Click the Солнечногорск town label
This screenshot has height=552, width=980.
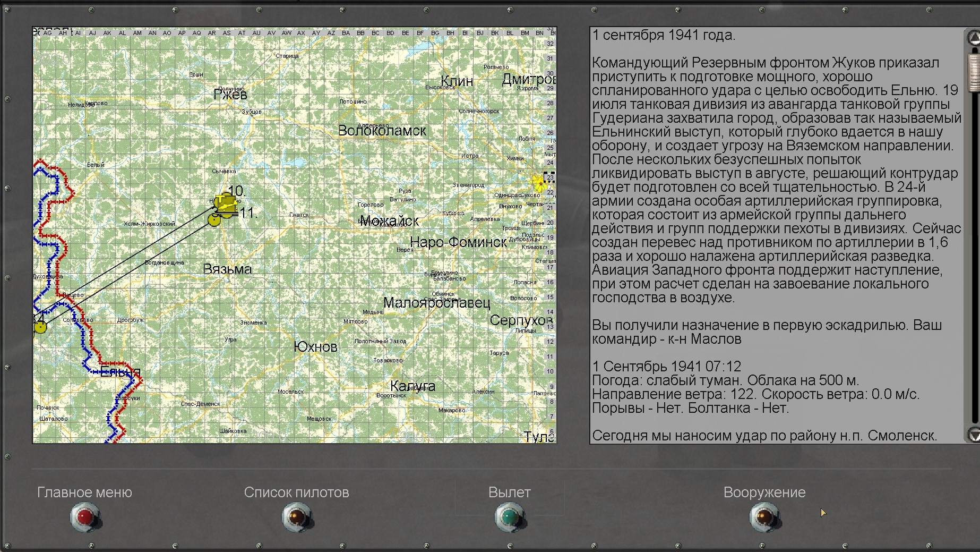click(479, 111)
